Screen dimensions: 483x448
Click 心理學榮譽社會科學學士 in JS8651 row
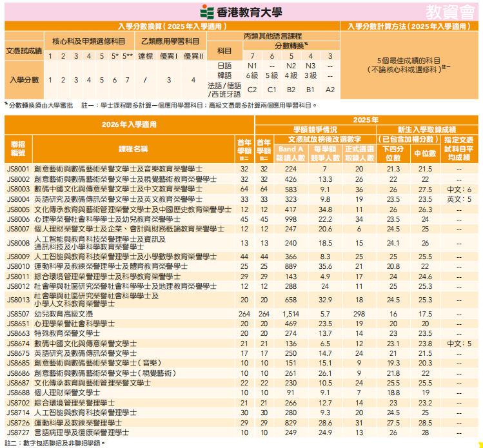(74, 324)
